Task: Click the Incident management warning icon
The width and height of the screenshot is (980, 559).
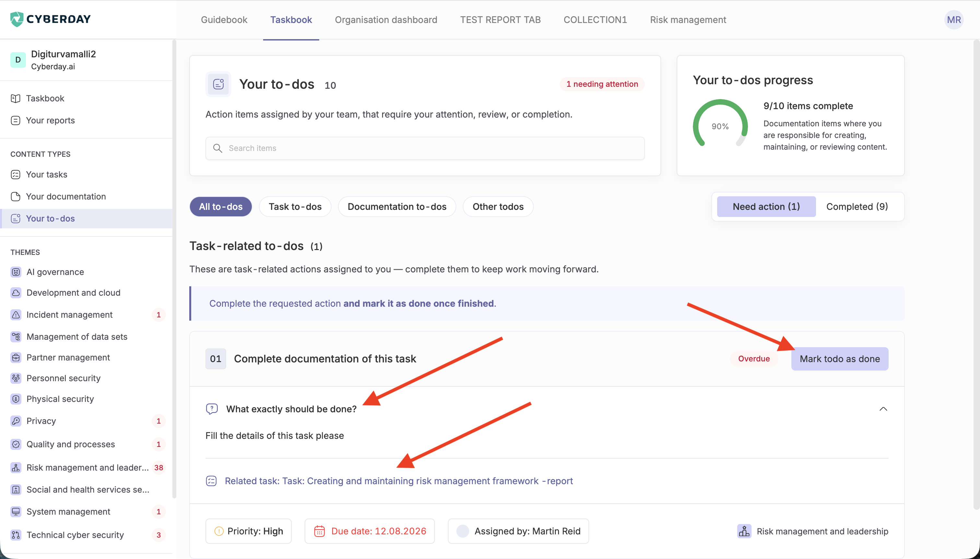Action: click(x=16, y=315)
